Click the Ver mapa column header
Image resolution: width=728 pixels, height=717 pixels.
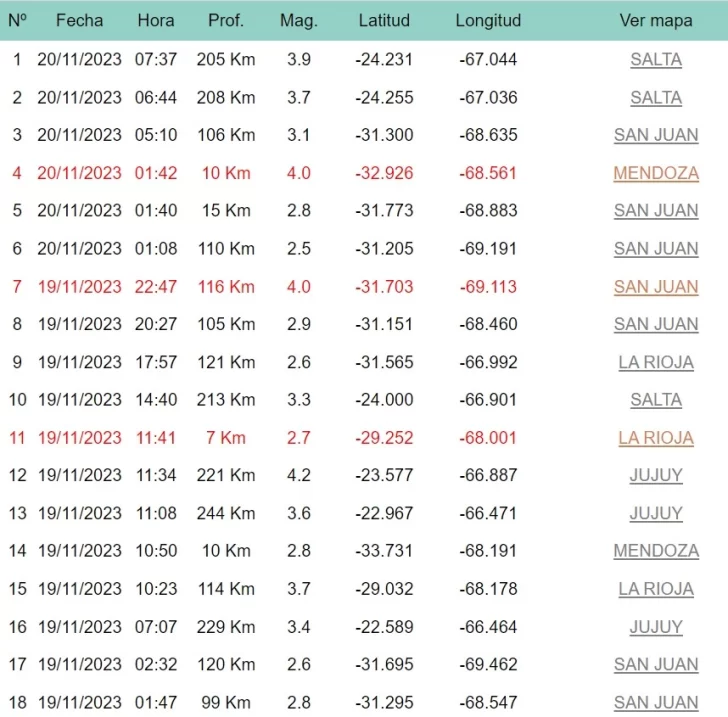(x=656, y=21)
